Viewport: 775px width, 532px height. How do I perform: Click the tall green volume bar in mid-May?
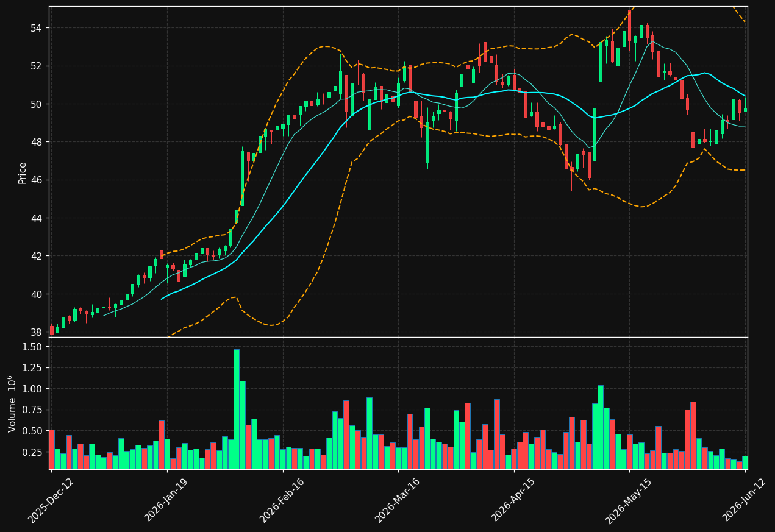click(x=601, y=427)
